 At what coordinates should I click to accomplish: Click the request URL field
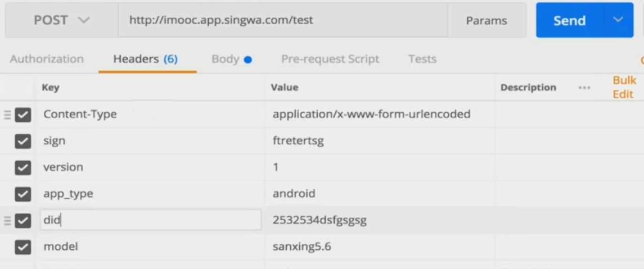tap(282, 20)
